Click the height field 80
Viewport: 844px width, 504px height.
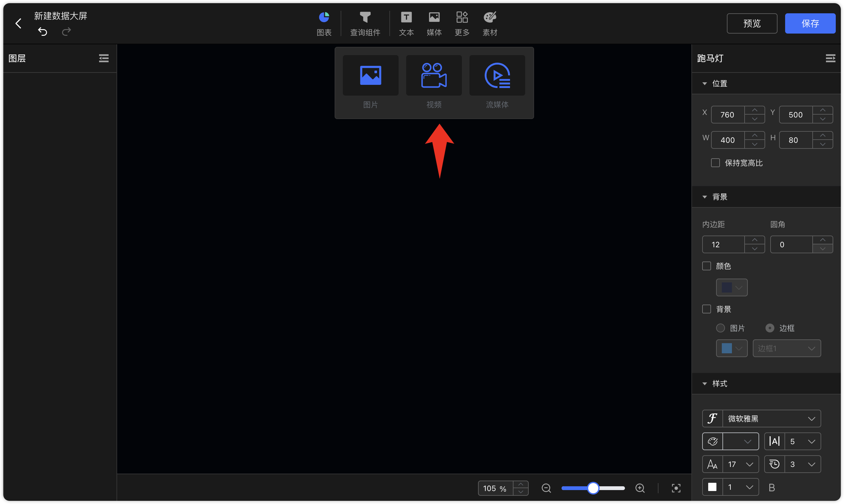click(x=796, y=140)
